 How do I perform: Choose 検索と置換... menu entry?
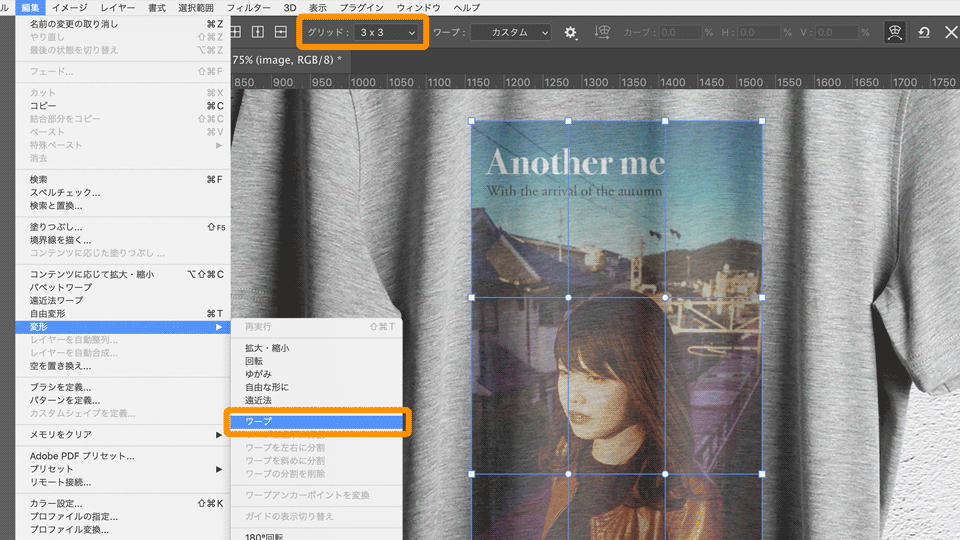tap(123, 206)
